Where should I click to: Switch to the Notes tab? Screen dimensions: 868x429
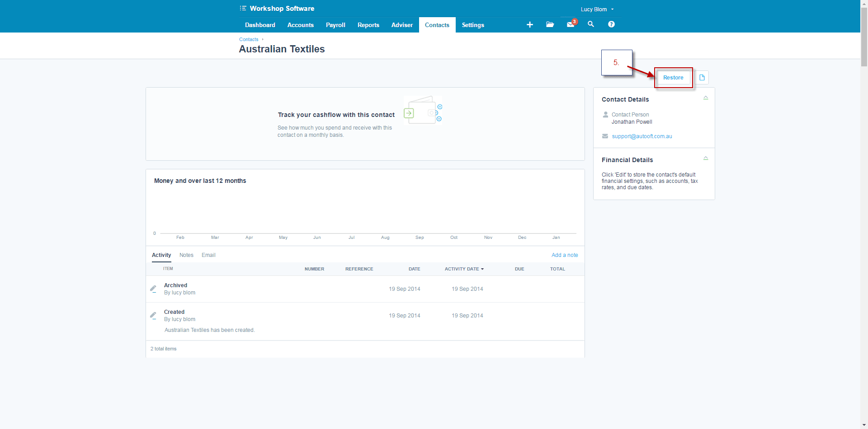click(186, 255)
